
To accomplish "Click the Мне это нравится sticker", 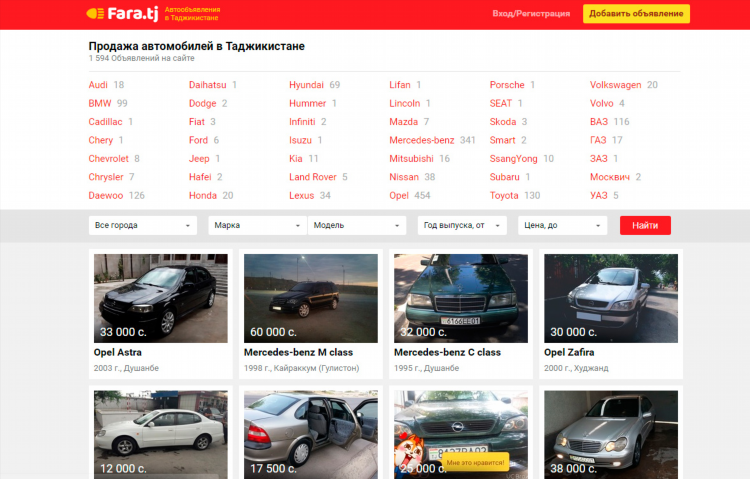I will click(475, 463).
